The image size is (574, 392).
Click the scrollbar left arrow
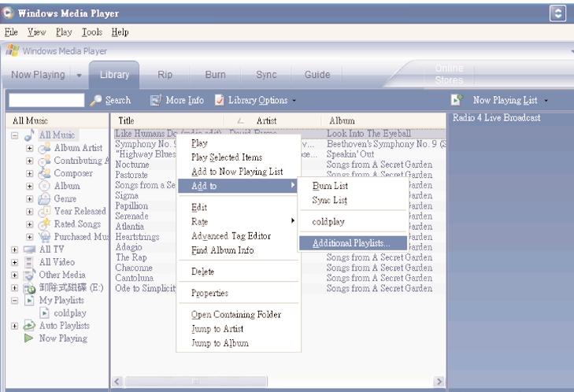click(117, 382)
